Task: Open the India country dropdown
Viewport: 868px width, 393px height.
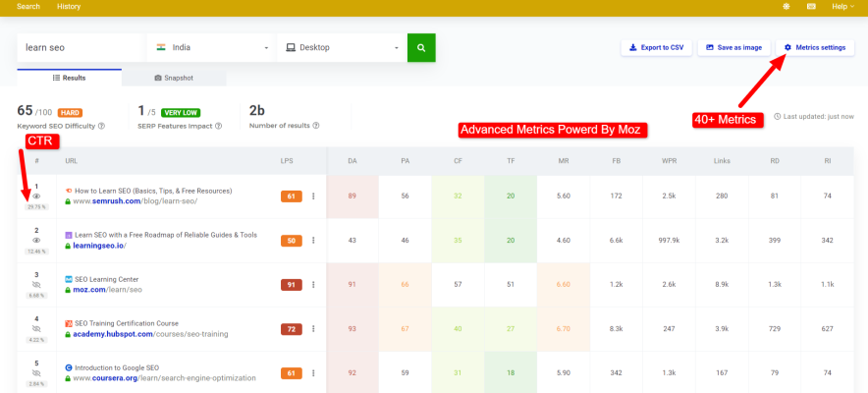Action: click(x=210, y=47)
